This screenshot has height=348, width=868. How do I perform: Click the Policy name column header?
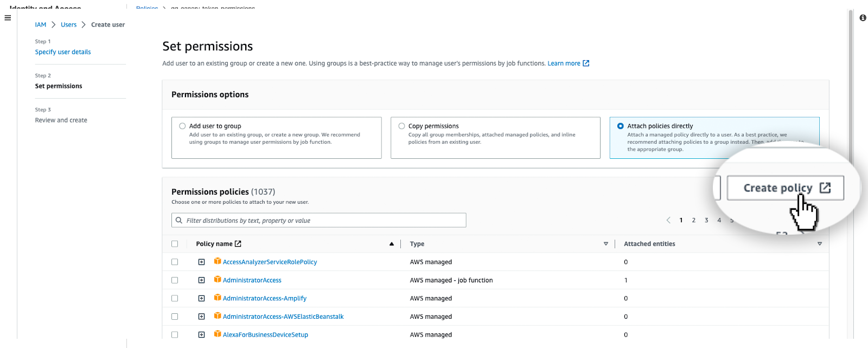[x=214, y=244]
